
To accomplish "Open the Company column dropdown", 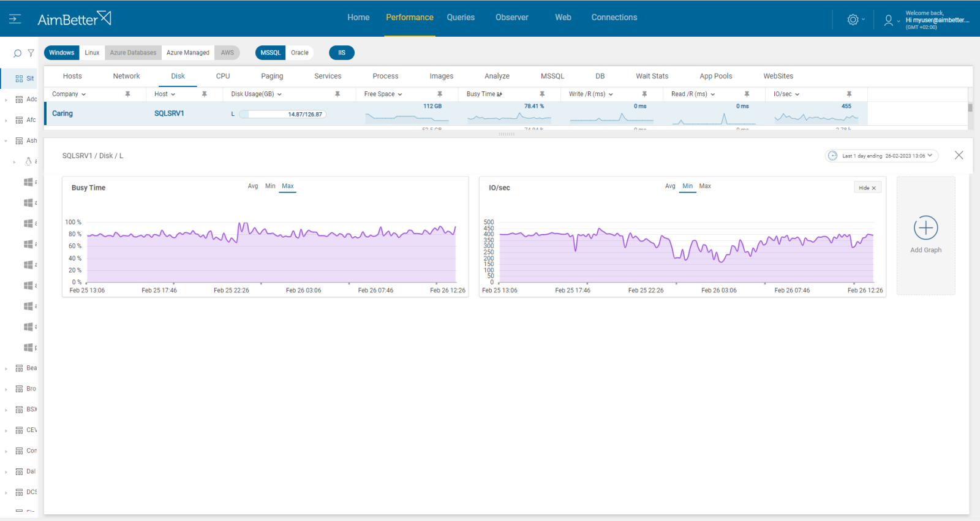I will point(83,94).
